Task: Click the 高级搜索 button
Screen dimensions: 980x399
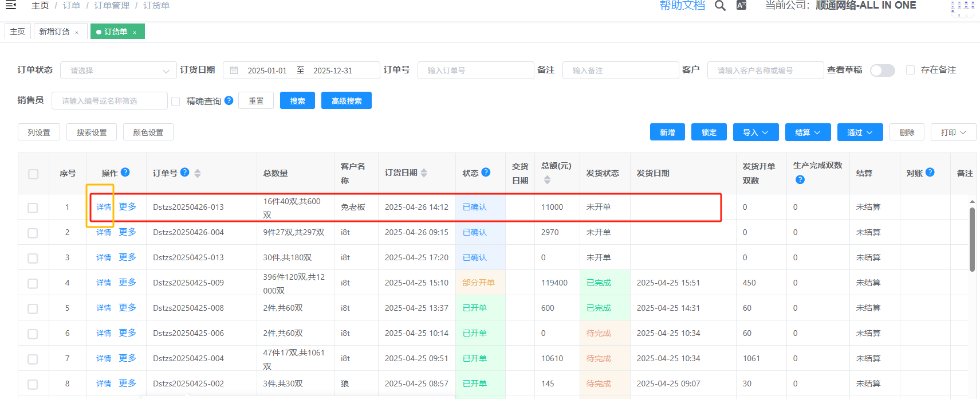Action: pyautogui.click(x=346, y=101)
